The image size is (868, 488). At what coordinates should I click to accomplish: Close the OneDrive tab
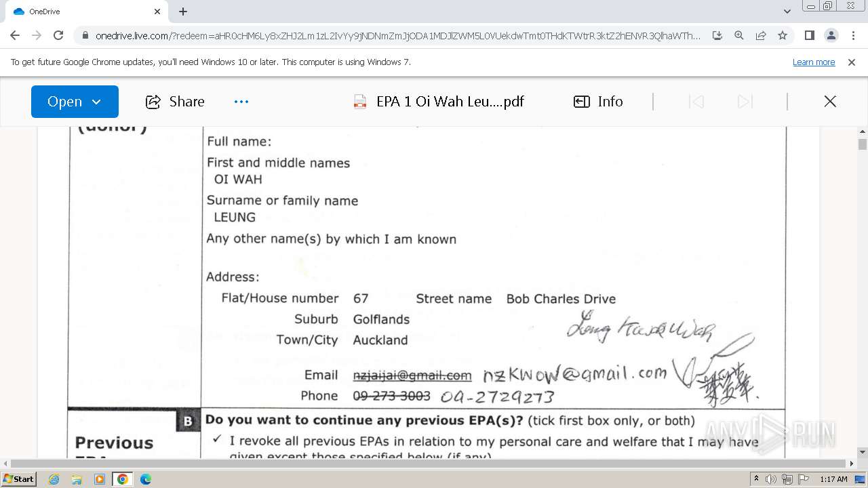[157, 12]
